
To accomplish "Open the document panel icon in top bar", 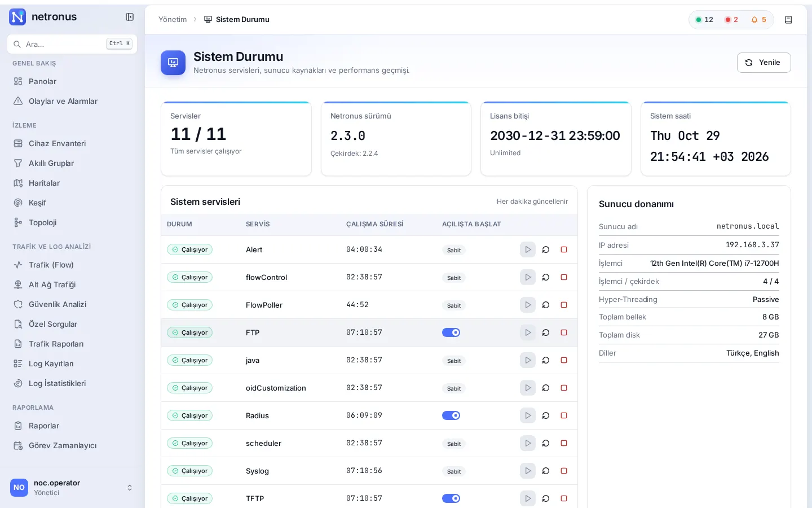I will click(x=788, y=20).
